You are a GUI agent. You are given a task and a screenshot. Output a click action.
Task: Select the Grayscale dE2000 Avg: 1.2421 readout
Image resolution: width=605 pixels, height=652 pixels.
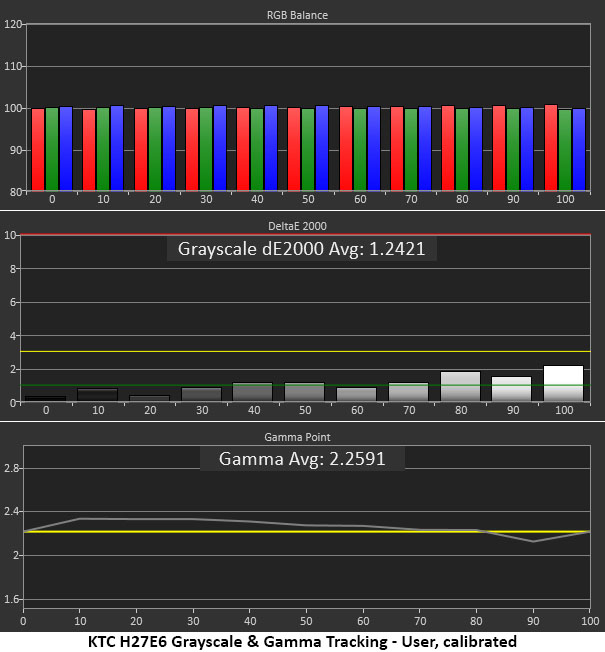(x=301, y=249)
